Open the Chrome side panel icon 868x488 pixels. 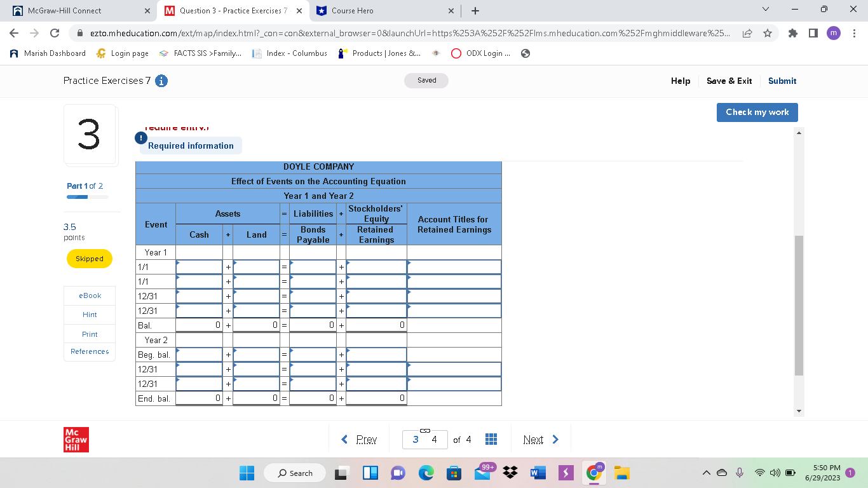coord(813,33)
